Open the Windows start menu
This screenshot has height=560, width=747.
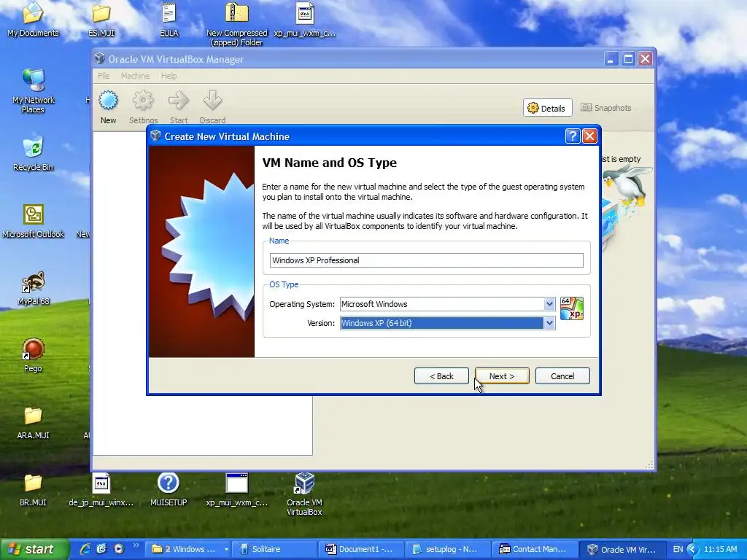[x=34, y=550]
